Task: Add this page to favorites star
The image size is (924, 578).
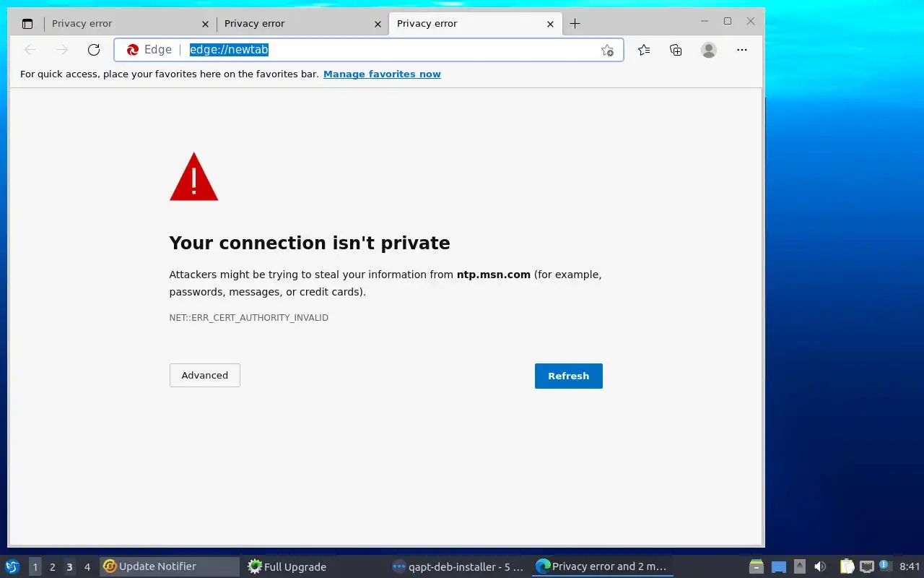Action: (607, 50)
